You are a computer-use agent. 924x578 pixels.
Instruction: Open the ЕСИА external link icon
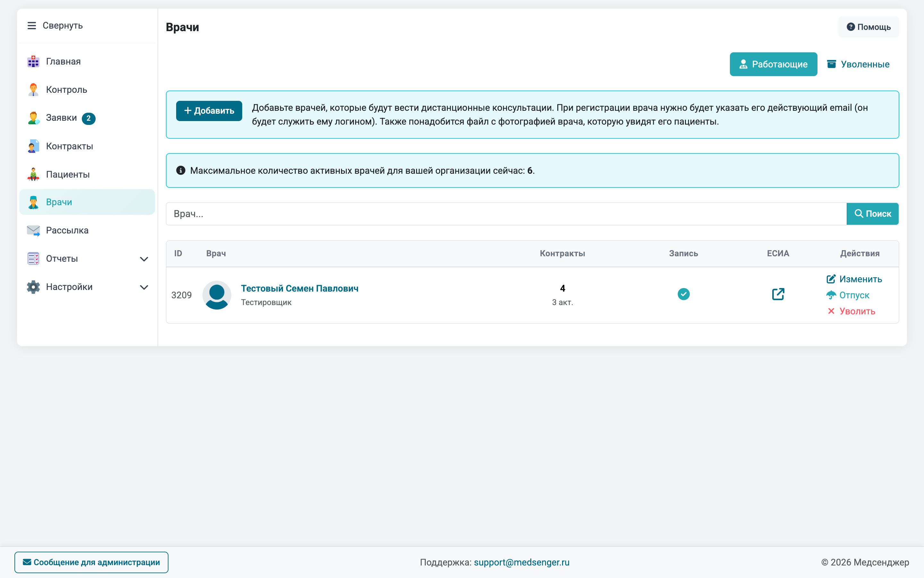pyautogui.click(x=778, y=294)
